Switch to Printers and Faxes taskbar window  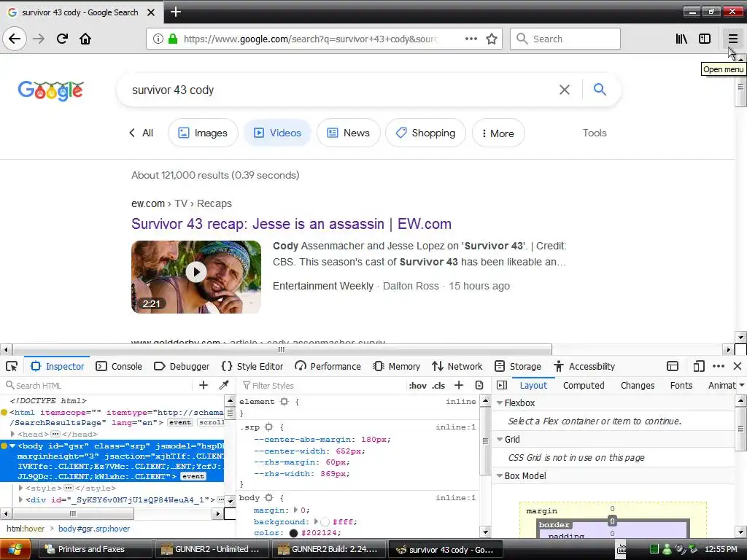point(94,549)
